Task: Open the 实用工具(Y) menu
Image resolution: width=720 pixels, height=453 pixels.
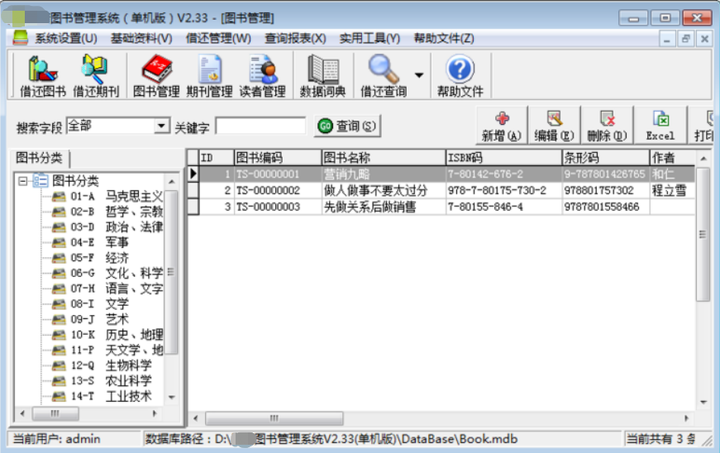Action: point(370,39)
